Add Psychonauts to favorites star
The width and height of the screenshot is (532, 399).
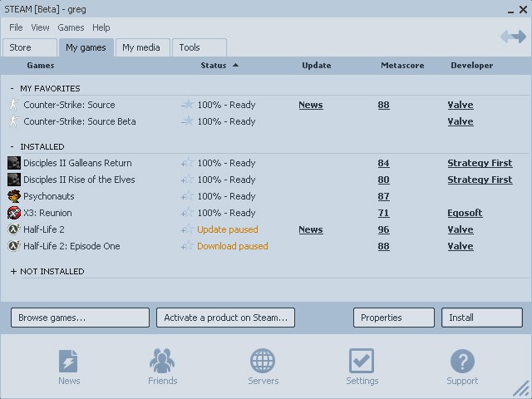[x=188, y=196]
